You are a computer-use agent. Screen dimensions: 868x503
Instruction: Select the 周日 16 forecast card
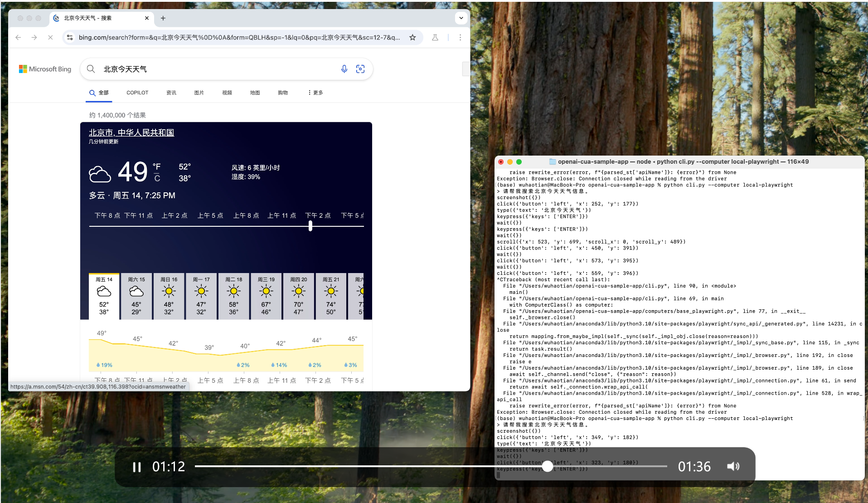169,296
